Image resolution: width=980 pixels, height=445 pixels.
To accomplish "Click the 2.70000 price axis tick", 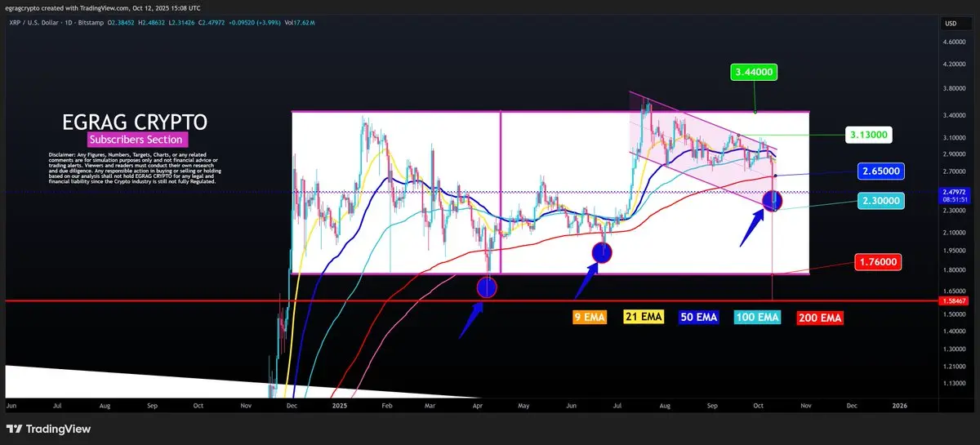I will 955,171.
